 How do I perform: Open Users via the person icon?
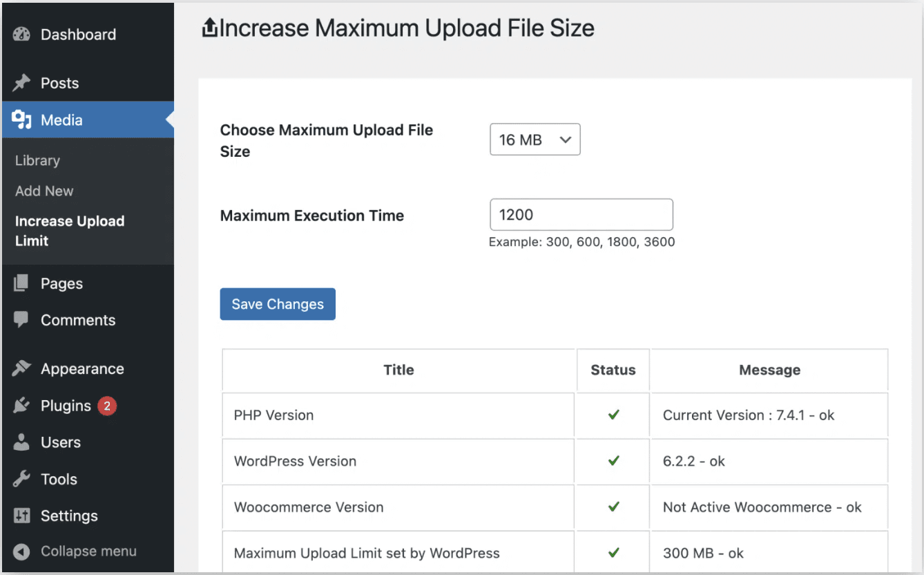tap(22, 442)
